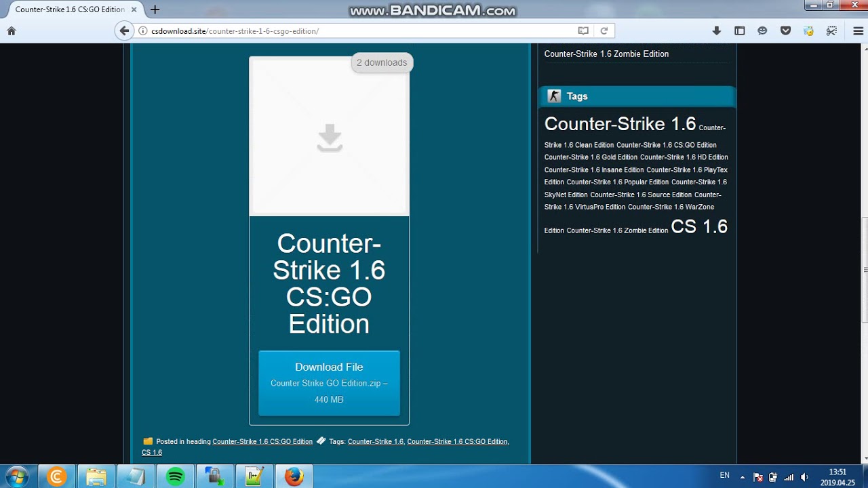
Task: Open the Firefox Home page button
Action: (x=11, y=30)
